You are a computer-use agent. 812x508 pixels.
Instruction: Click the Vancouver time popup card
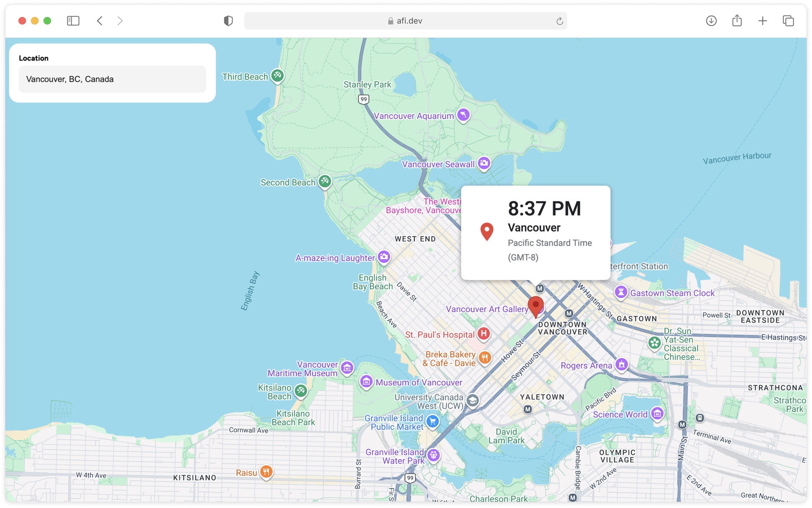(536, 232)
